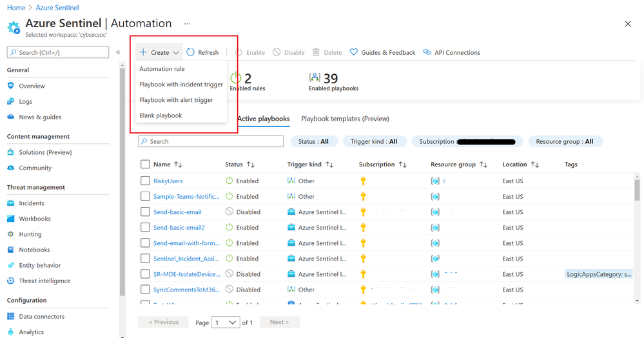Click the Delete trash icon button
The width and height of the screenshot is (644, 338).
click(327, 52)
